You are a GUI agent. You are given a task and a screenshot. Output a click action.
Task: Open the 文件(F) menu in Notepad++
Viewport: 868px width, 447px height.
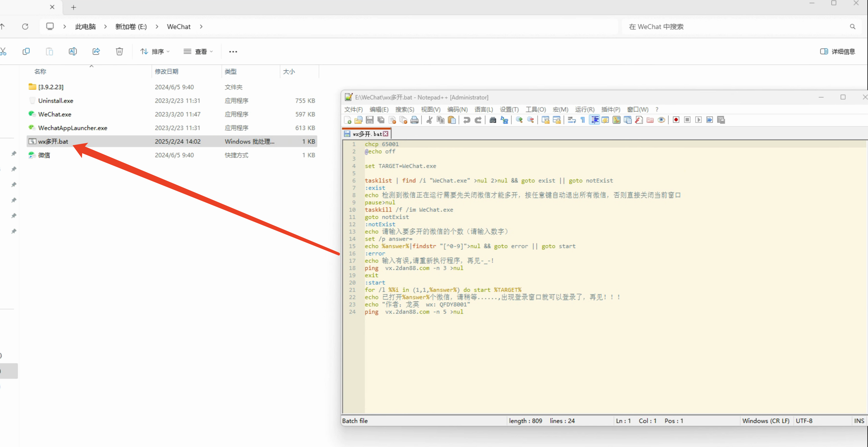tap(353, 110)
